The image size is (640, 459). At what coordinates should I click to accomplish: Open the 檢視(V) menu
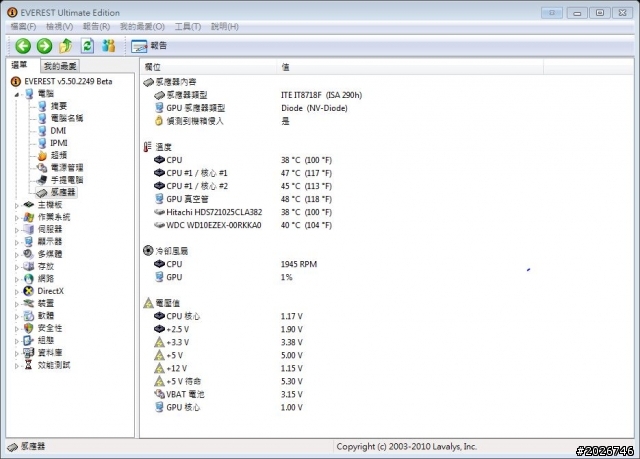(x=60, y=27)
